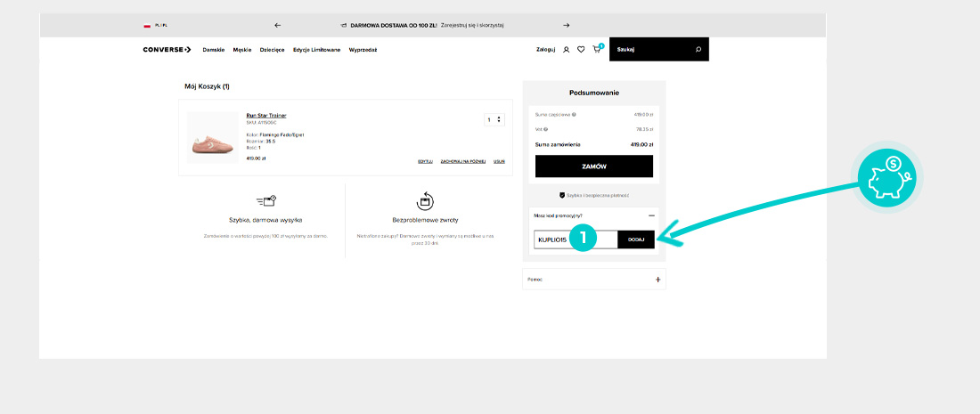Click the 419.00 zł item price

pyautogui.click(x=257, y=158)
